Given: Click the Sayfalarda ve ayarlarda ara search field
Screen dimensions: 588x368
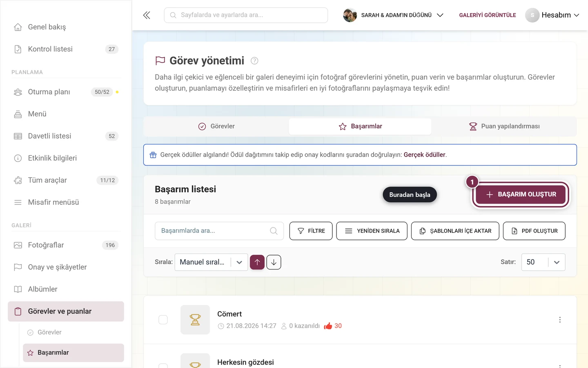Looking at the screenshot, I should tap(246, 15).
